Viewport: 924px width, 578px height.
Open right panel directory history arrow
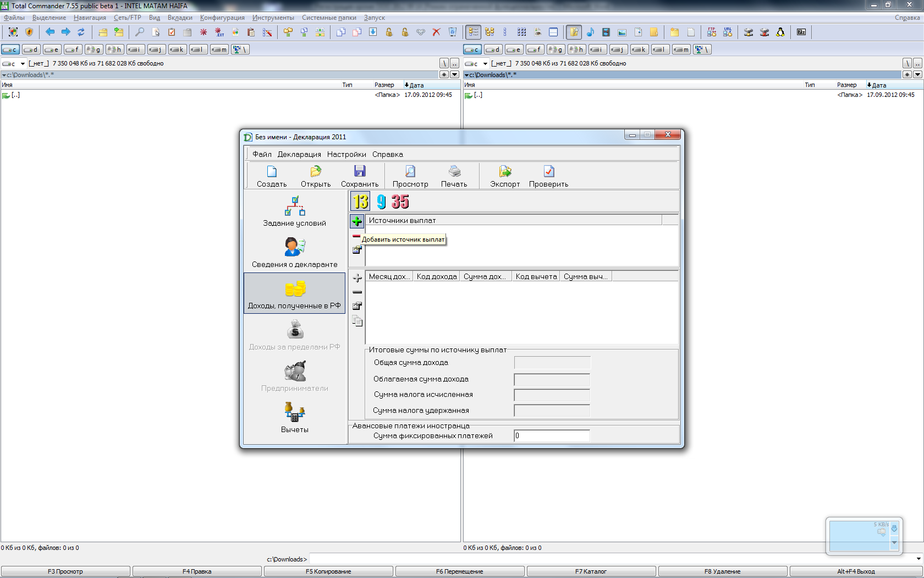[917, 74]
